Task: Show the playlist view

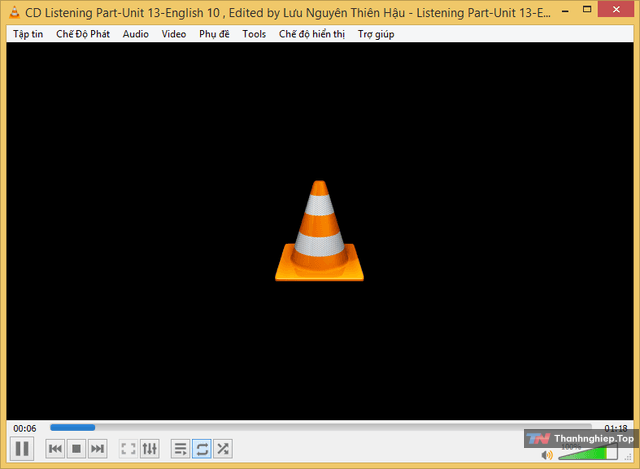Action: click(180, 449)
